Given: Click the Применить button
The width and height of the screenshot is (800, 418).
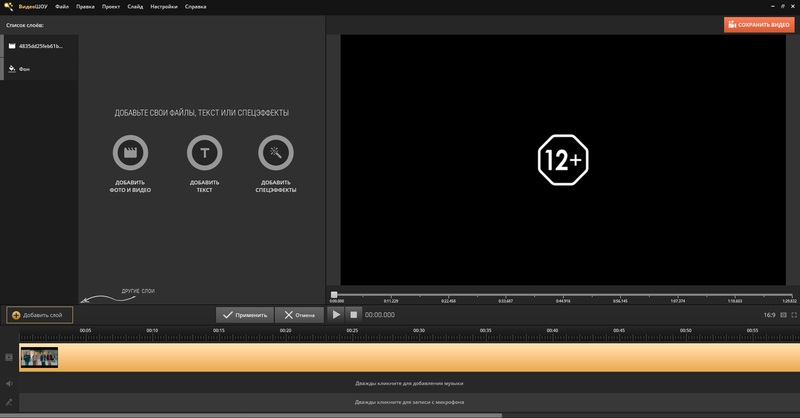Looking at the screenshot, I should [244, 315].
